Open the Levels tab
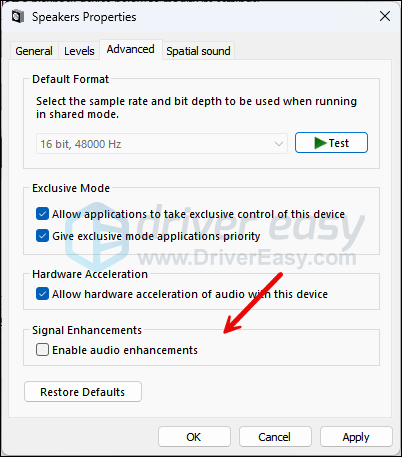The image size is (402, 457). pyautogui.click(x=79, y=51)
